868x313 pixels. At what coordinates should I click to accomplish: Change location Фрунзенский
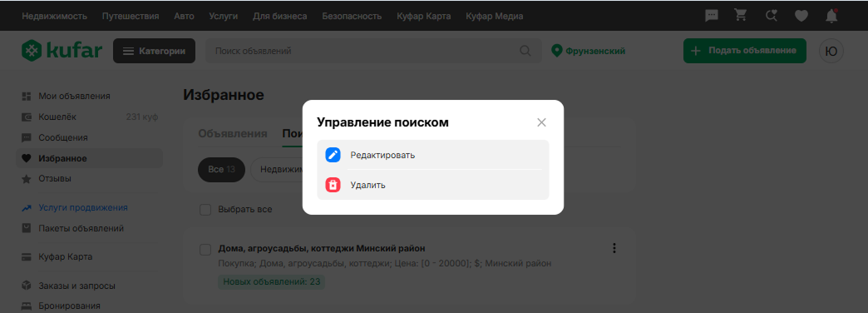click(x=589, y=51)
